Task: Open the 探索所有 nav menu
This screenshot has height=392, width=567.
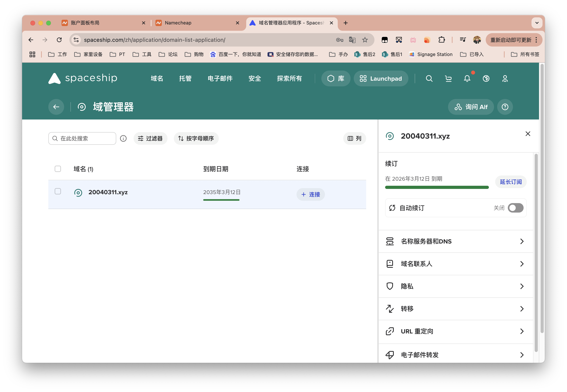Action: pyautogui.click(x=289, y=79)
